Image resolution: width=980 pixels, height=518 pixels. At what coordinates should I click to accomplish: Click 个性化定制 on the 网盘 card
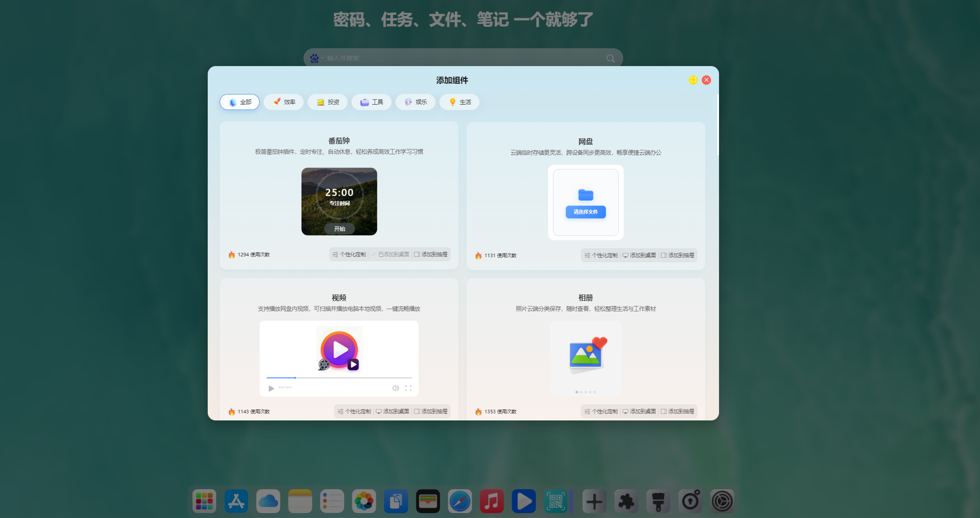click(601, 255)
